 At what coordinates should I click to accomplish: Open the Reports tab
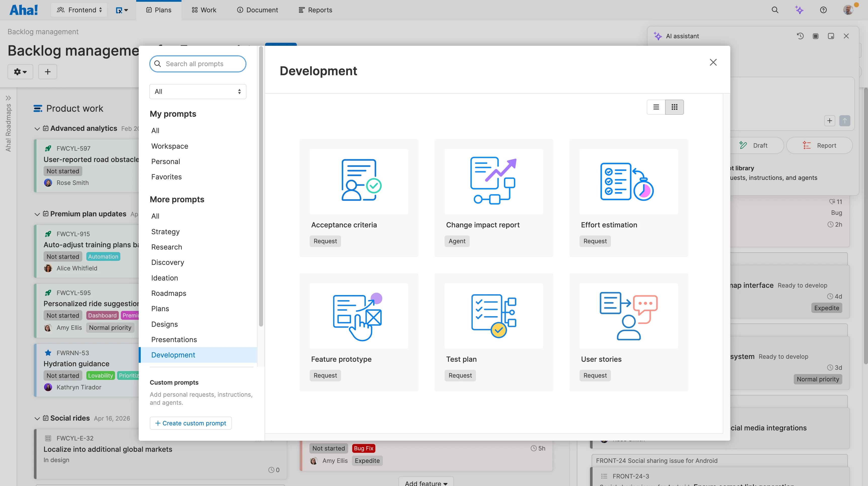tap(315, 10)
